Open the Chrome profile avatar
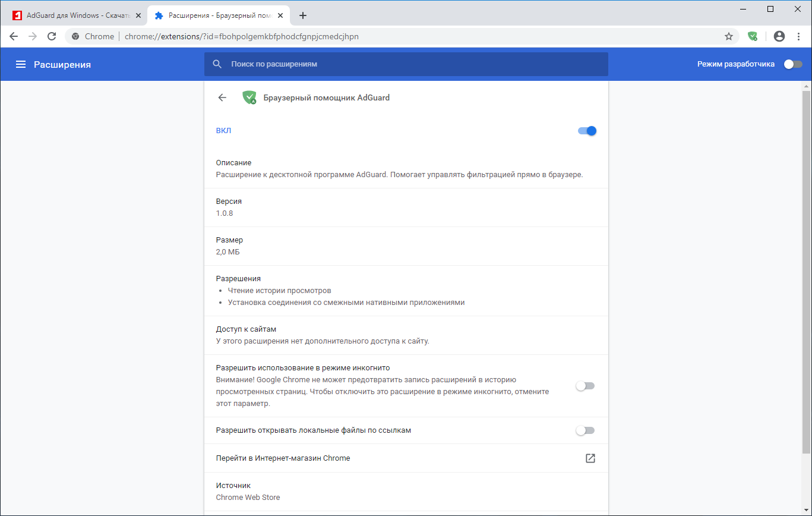812x516 pixels. tap(779, 36)
